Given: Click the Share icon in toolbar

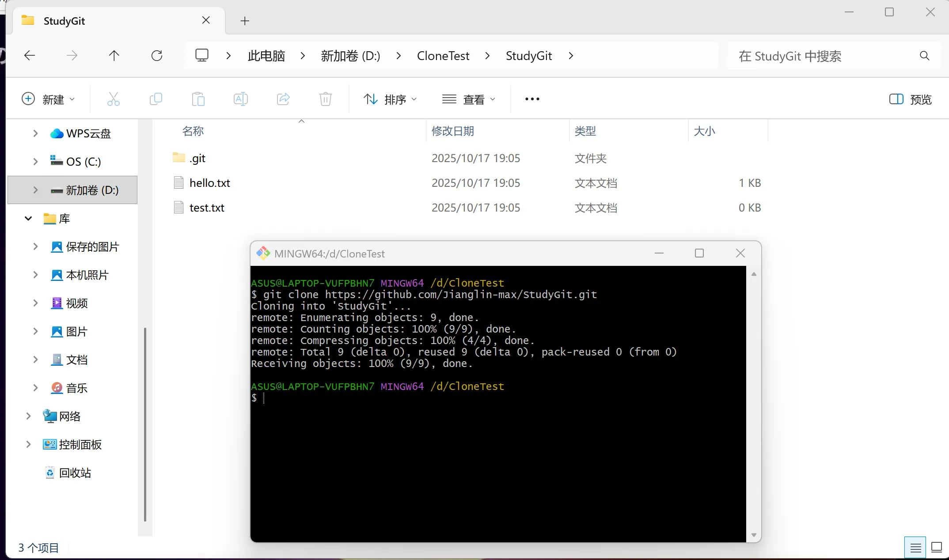Looking at the screenshot, I should coord(283,99).
